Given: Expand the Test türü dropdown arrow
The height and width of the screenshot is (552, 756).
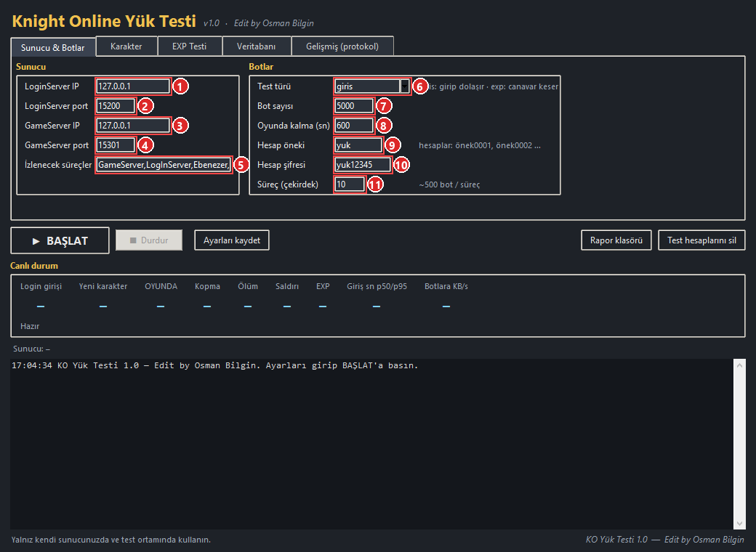Looking at the screenshot, I should (x=404, y=86).
